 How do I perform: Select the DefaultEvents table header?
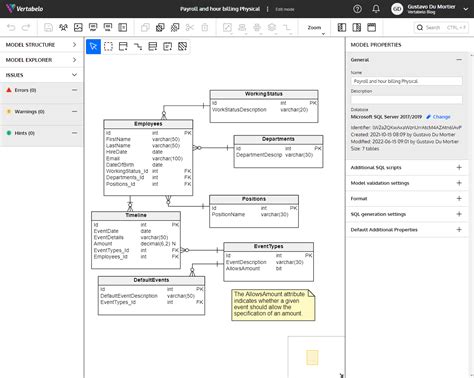tap(151, 280)
